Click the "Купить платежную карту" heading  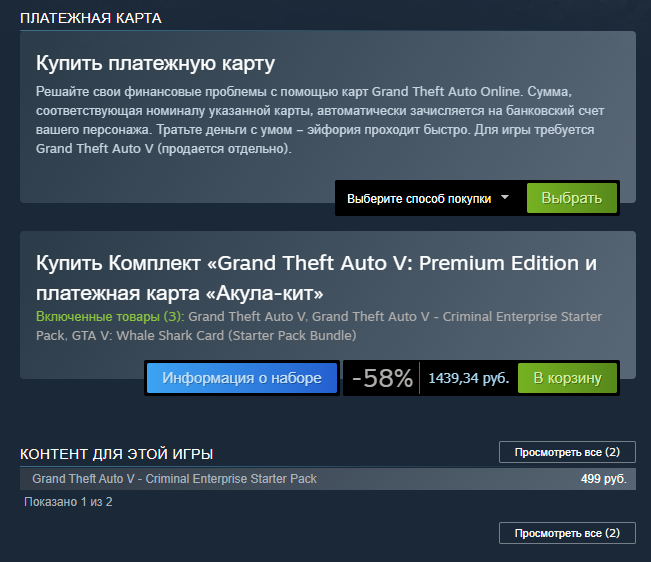coord(155,64)
